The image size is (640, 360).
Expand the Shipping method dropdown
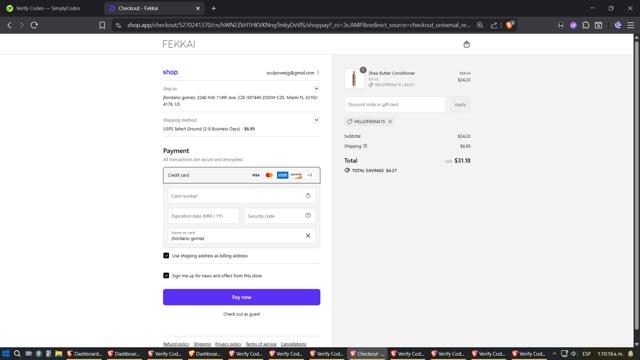pyautogui.click(x=316, y=120)
